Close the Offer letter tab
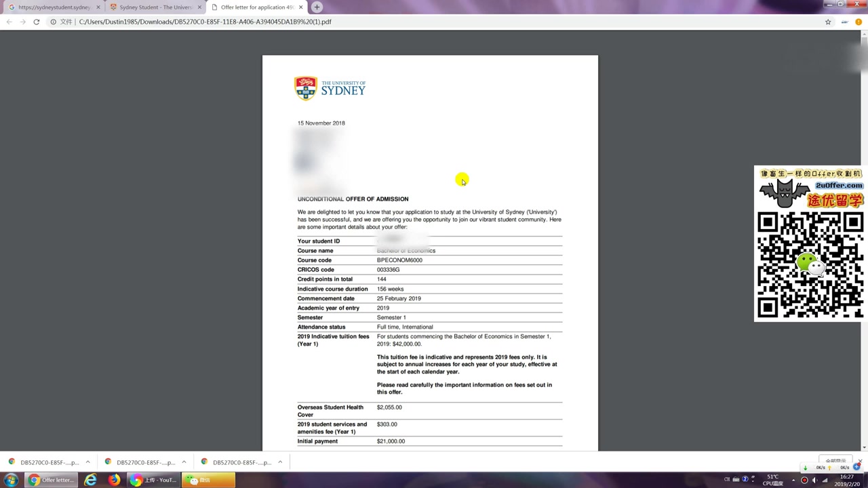This screenshot has width=868, height=488. tap(300, 7)
